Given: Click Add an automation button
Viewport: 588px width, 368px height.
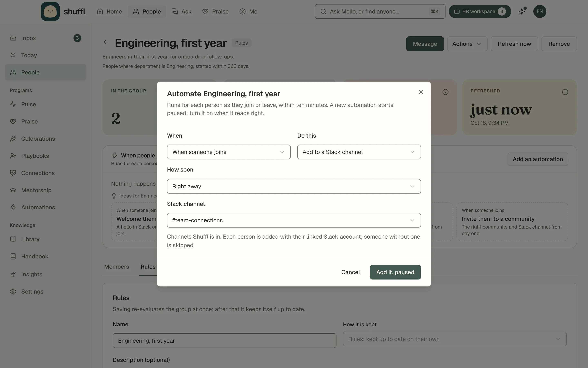Looking at the screenshot, I should pos(538,159).
